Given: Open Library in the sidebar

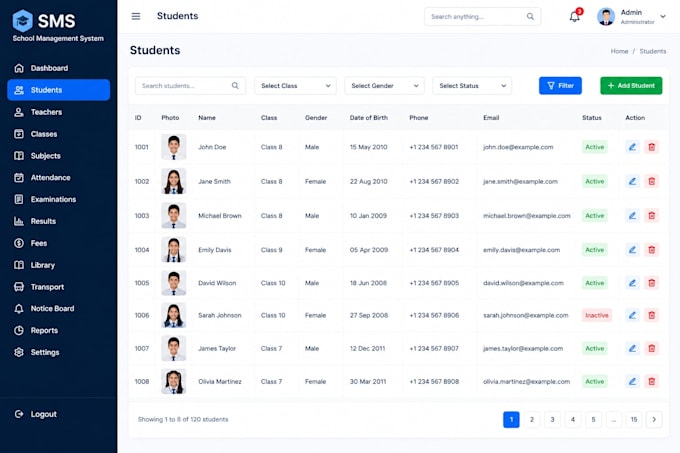Looking at the screenshot, I should [x=59, y=265].
